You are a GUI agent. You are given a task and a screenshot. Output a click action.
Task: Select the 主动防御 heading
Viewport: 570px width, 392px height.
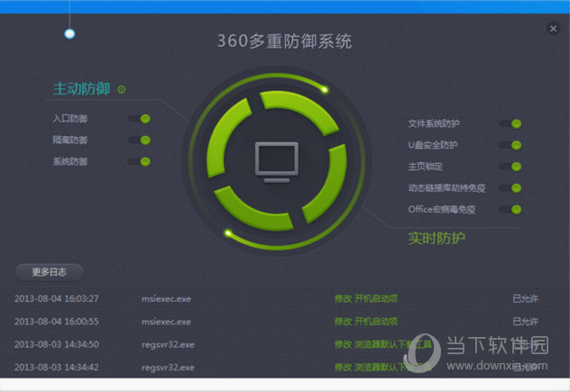coord(81,88)
